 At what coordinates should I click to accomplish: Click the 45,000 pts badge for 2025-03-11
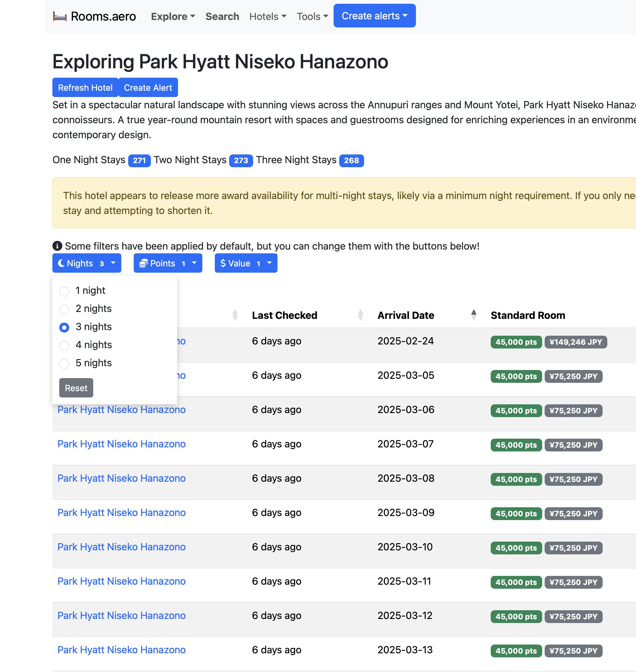(516, 582)
